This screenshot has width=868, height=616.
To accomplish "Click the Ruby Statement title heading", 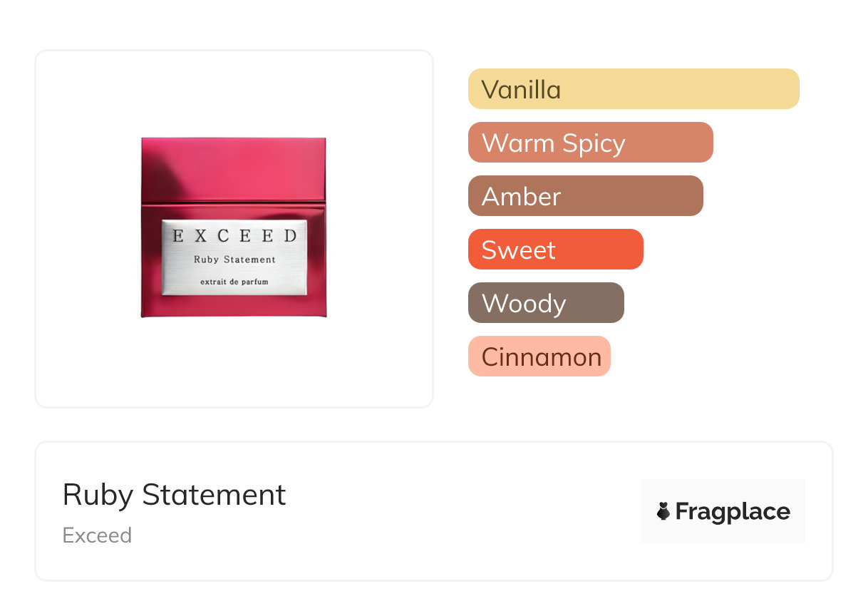I will [x=174, y=495].
